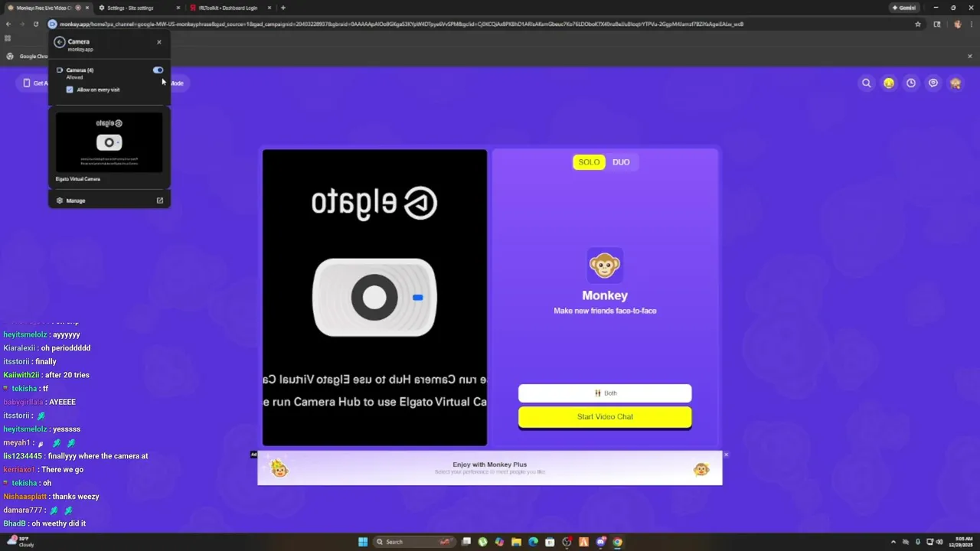Open the clock and date flyout

(962, 542)
